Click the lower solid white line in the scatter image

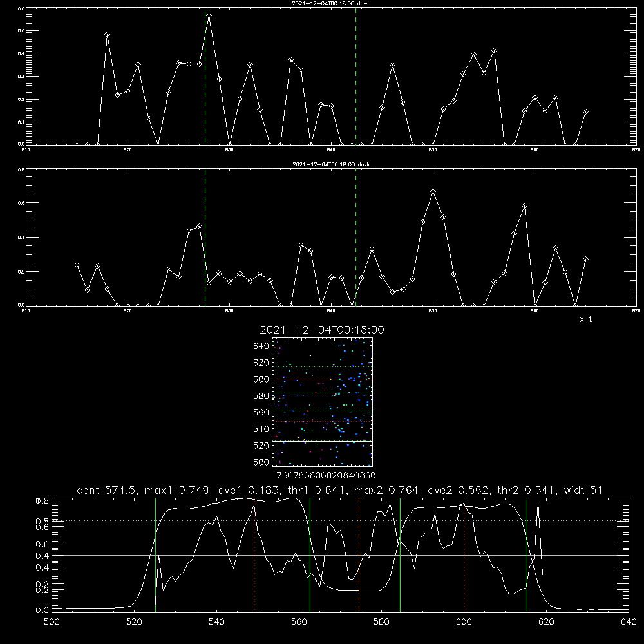pyautogui.click(x=323, y=441)
